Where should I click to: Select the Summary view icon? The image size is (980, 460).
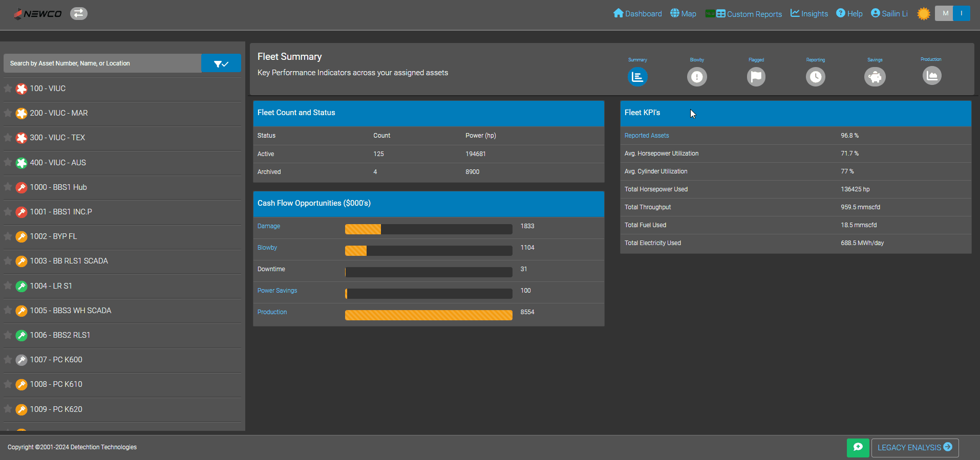637,77
